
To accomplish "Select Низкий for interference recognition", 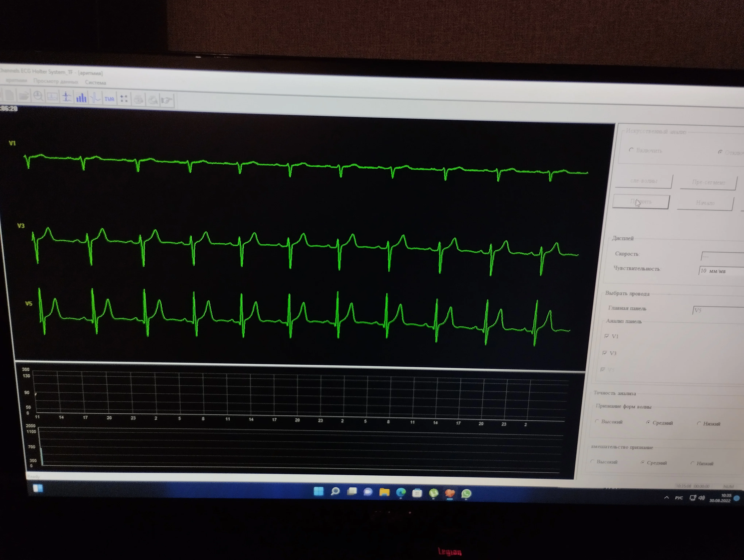I will (x=693, y=463).
